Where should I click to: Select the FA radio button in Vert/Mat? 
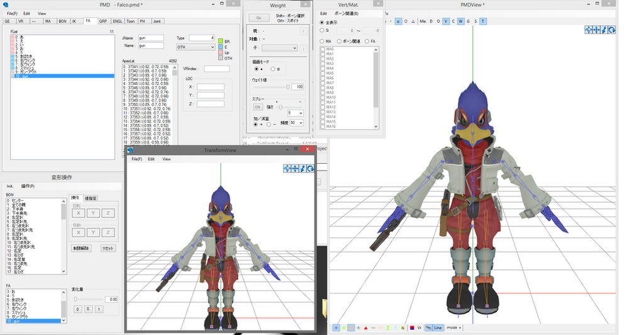pyautogui.click(x=367, y=41)
